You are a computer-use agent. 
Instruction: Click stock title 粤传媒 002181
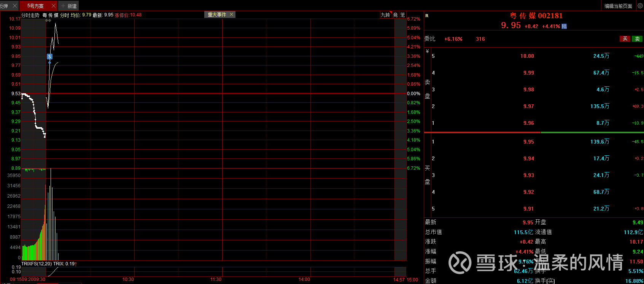536,16
